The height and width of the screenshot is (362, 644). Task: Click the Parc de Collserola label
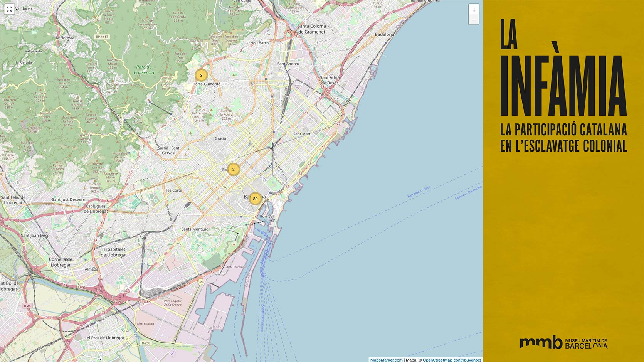[145, 69]
